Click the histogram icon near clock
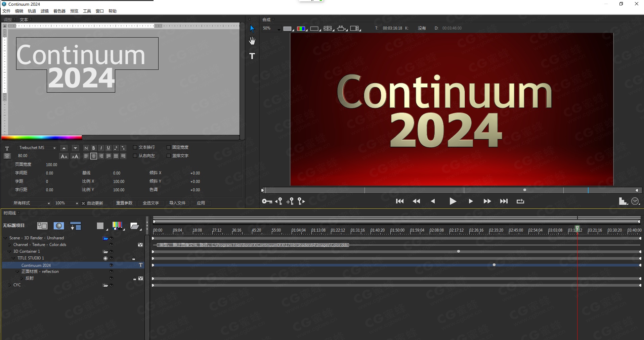 [623, 201]
